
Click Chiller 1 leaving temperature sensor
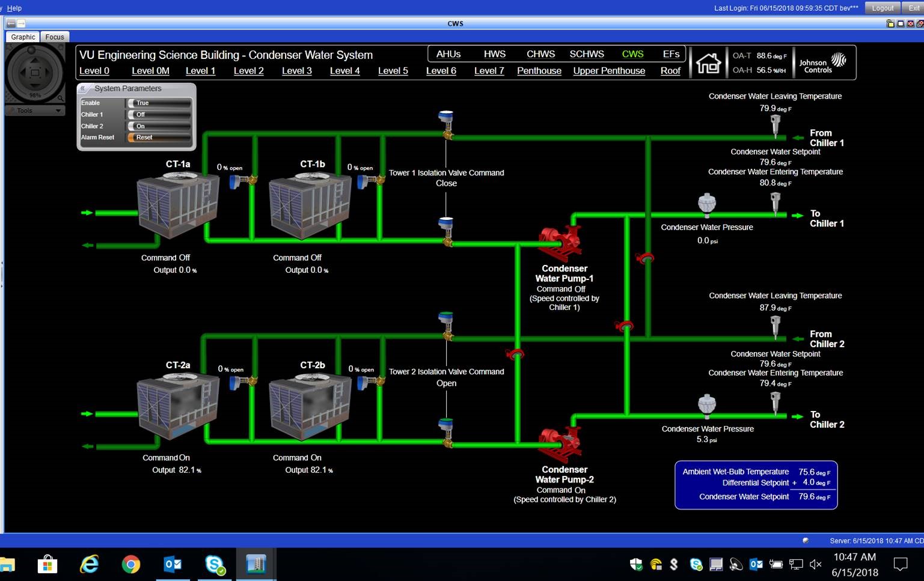click(776, 126)
